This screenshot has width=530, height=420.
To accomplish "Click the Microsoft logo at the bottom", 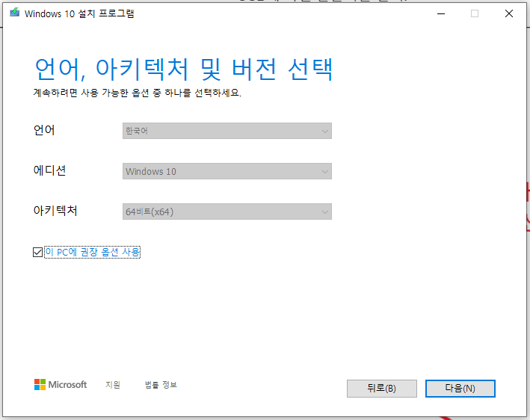I will [61, 385].
